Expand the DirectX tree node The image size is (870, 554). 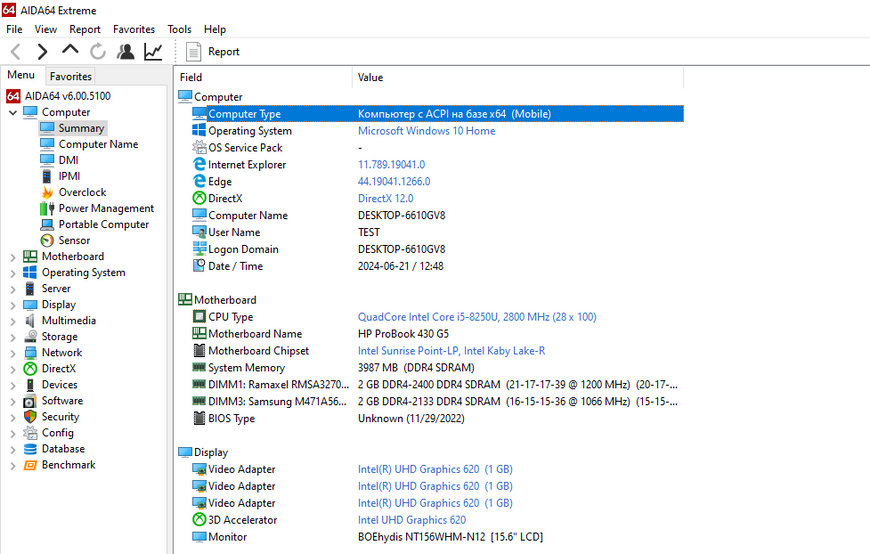13,370
